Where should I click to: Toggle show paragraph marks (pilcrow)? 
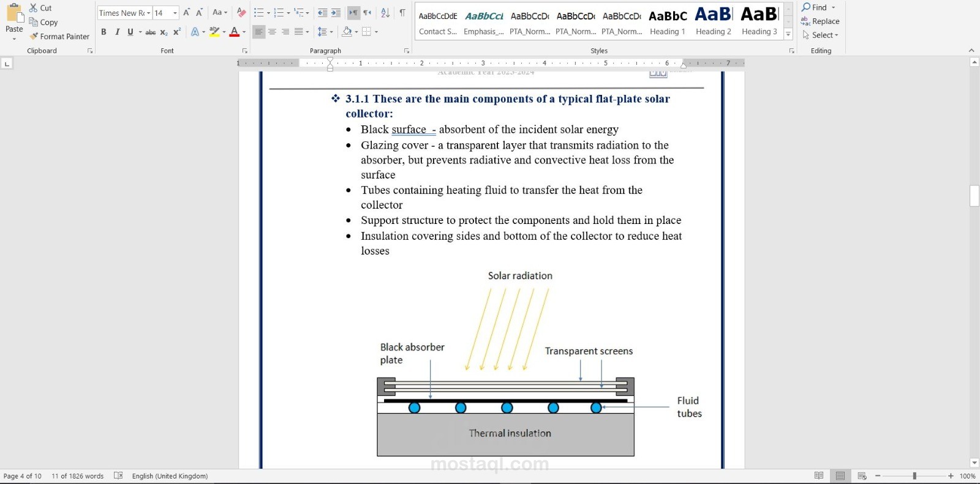(402, 12)
